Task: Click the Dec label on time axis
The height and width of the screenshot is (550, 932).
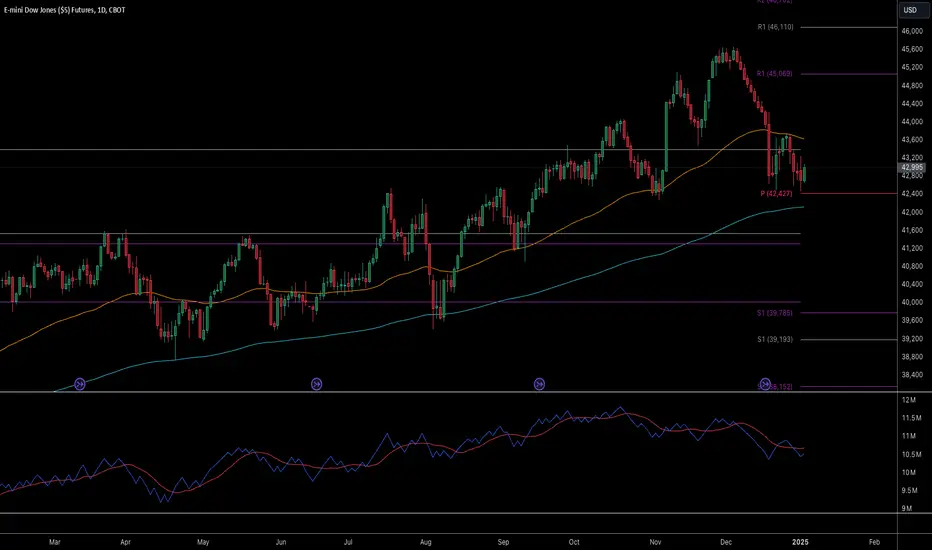Action: pos(726,542)
